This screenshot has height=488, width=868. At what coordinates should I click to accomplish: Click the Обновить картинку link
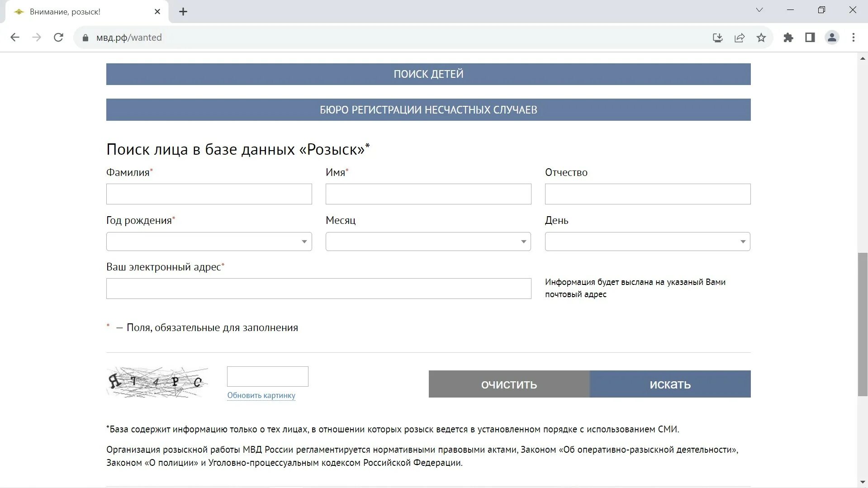click(261, 395)
